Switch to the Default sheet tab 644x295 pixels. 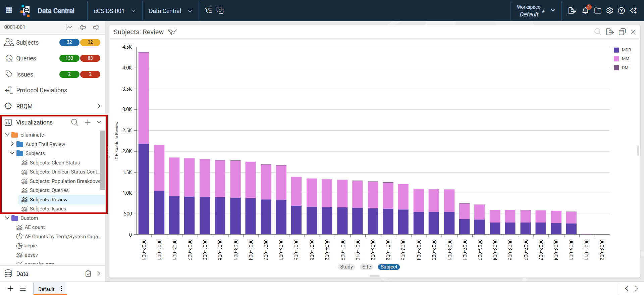(46, 289)
